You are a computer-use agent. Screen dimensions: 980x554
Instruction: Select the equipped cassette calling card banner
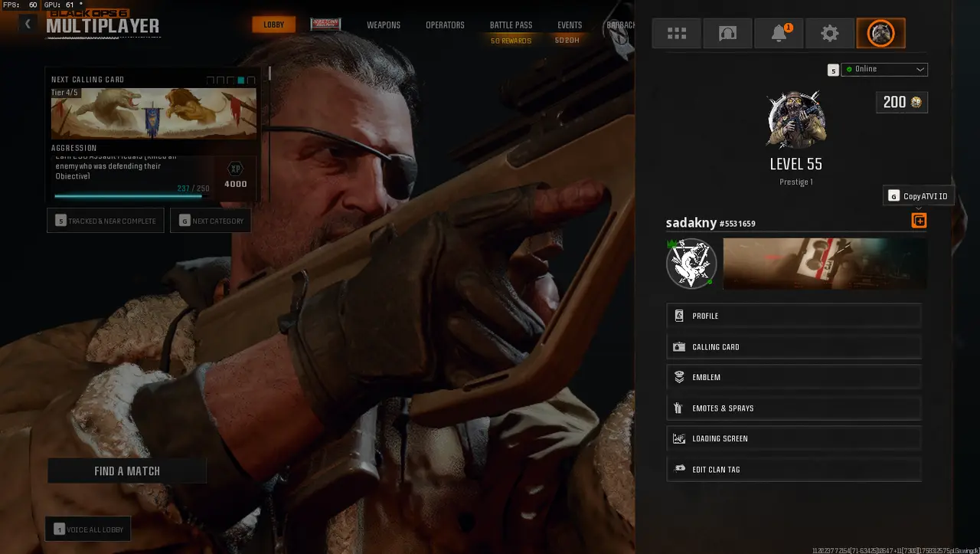pos(825,264)
